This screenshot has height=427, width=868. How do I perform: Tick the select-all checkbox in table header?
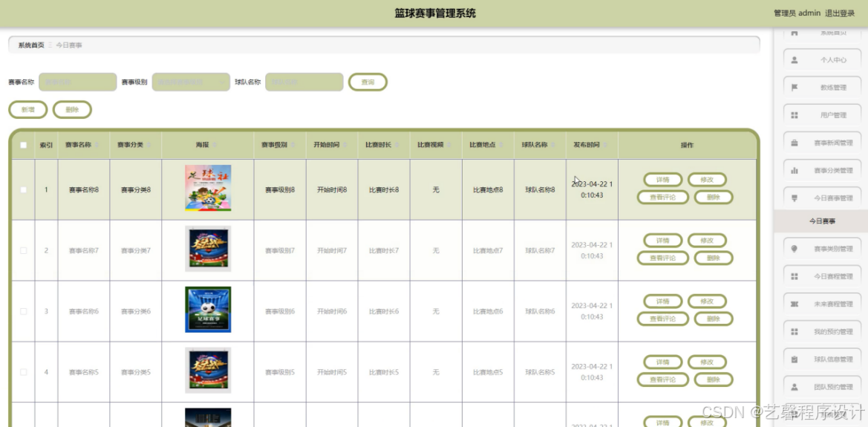[23, 145]
